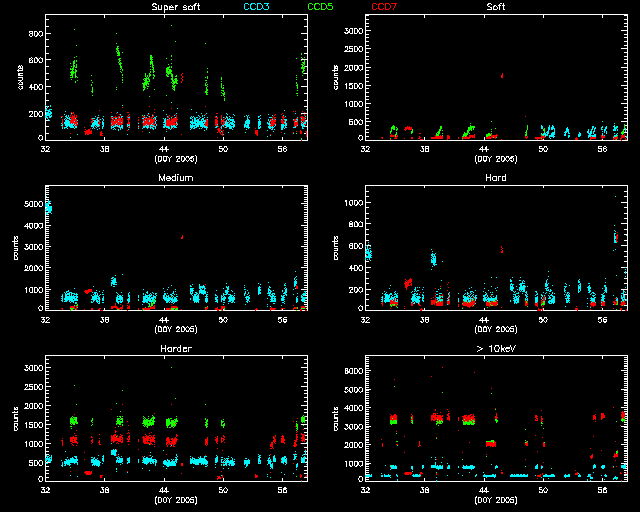Viewport: 640px width, 512px height.
Task: Click the red CCD7 legend label
Action: click(x=384, y=7)
